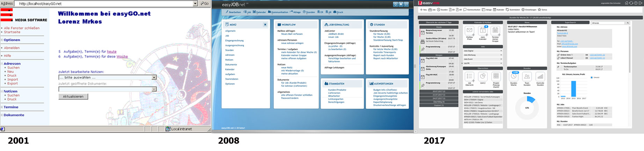Image resolution: width=644 pixels, height=151 pixels.
Task: Close the MENÜ panel with its X button
Action: [x=265, y=25]
